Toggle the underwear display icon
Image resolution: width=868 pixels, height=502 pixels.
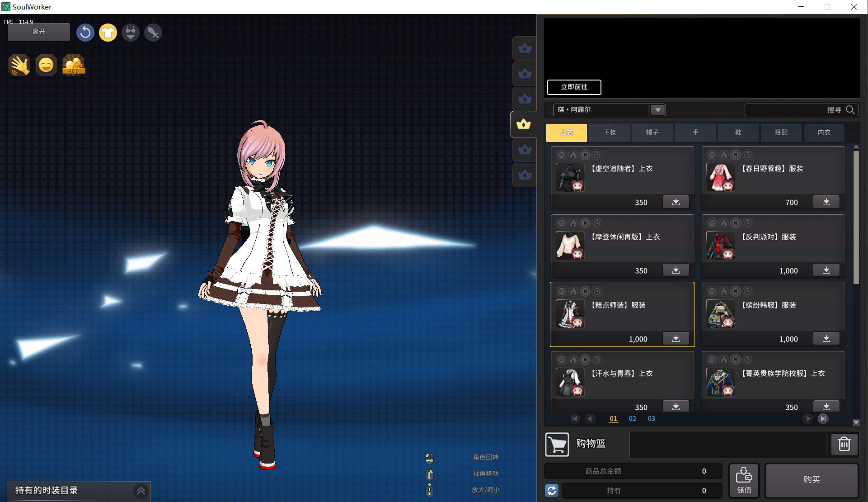click(130, 33)
